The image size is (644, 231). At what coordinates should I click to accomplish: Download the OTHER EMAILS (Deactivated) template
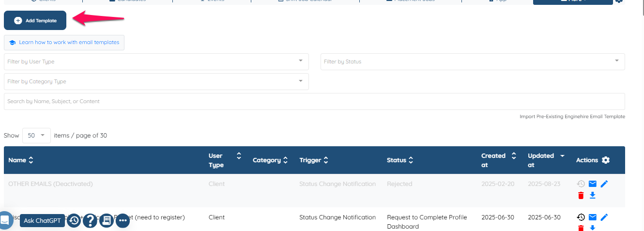(x=593, y=196)
